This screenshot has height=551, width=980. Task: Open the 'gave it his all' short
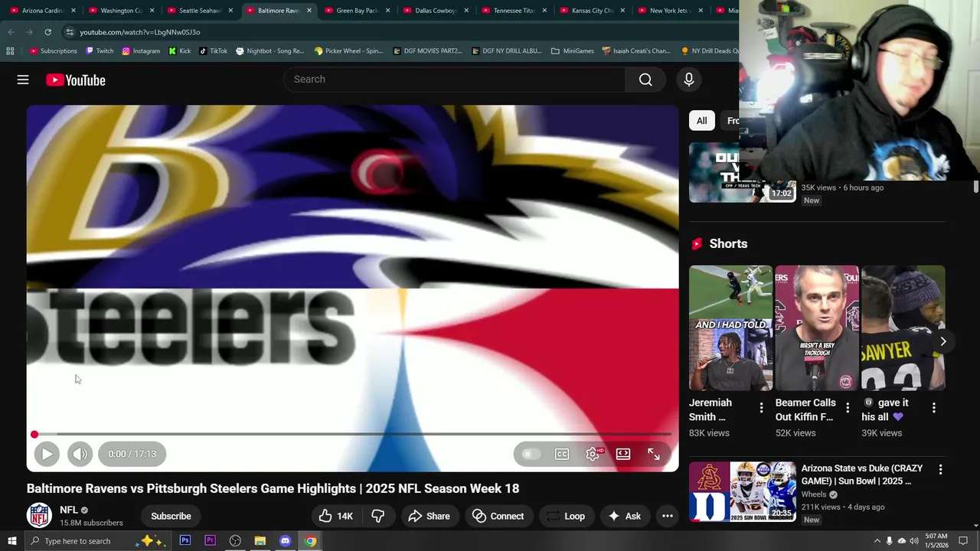tap(903, 328)
